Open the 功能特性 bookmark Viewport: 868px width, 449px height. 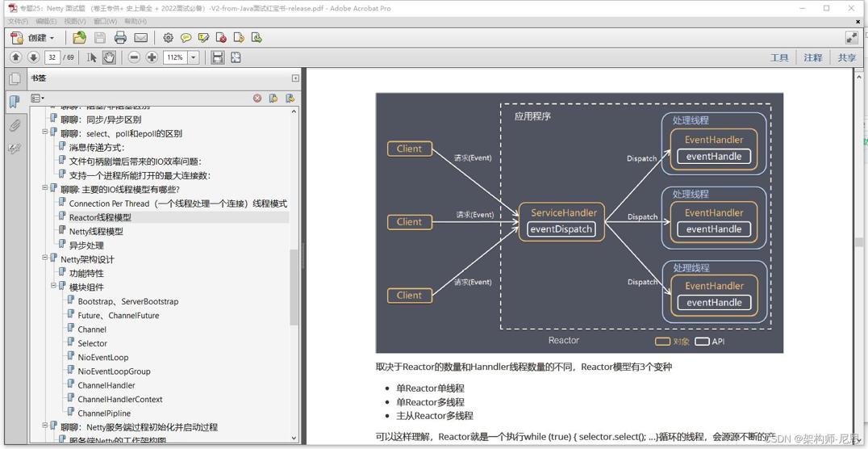[x=86, y=273]
